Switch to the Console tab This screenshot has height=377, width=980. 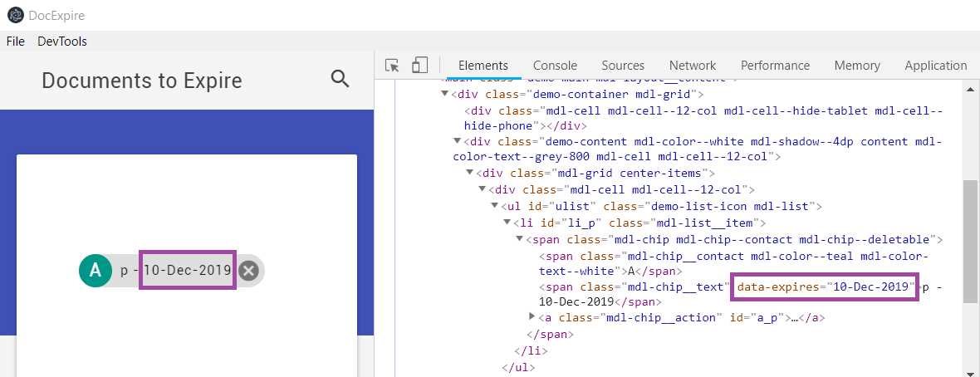click(x=555, y=66)
